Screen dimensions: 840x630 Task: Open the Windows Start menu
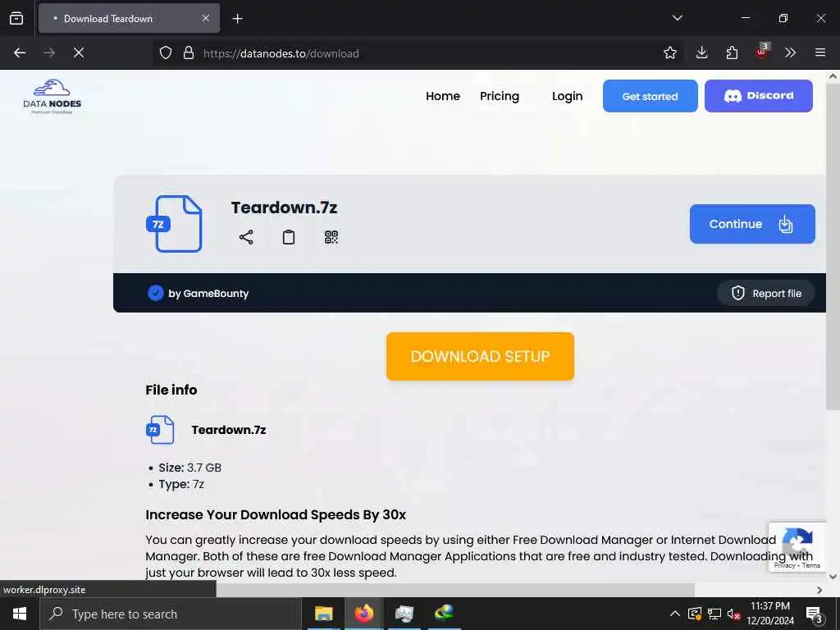20,614
